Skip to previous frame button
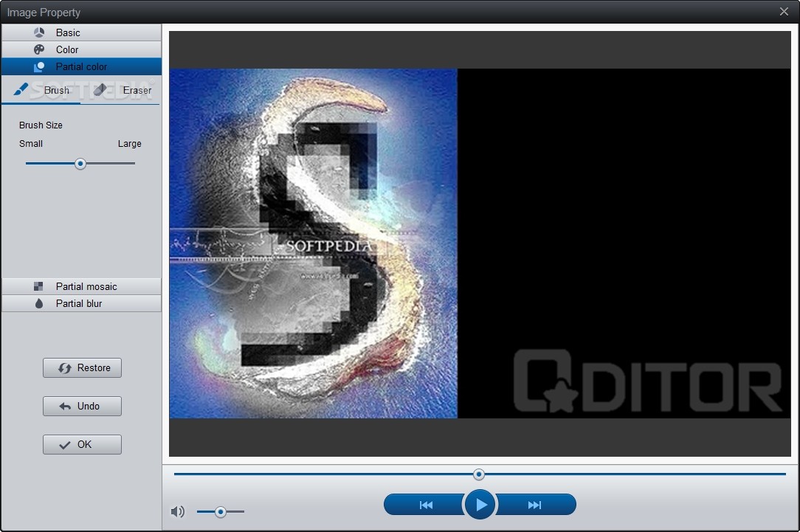 426,505
